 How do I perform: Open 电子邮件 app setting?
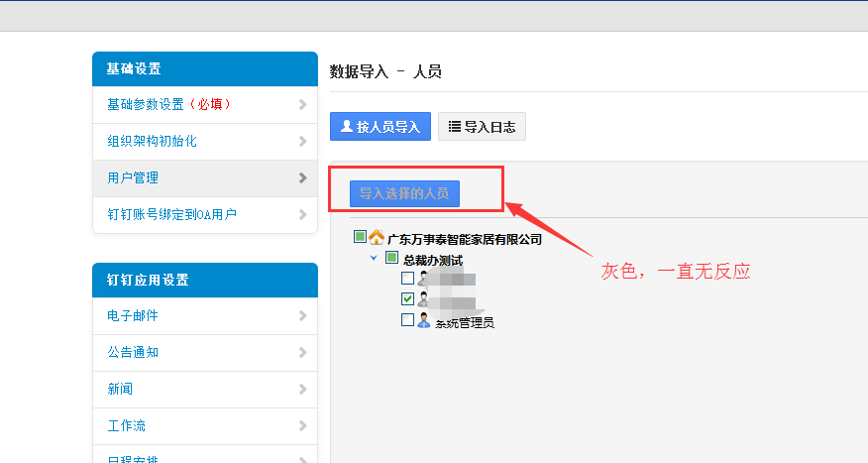point(205,315)
